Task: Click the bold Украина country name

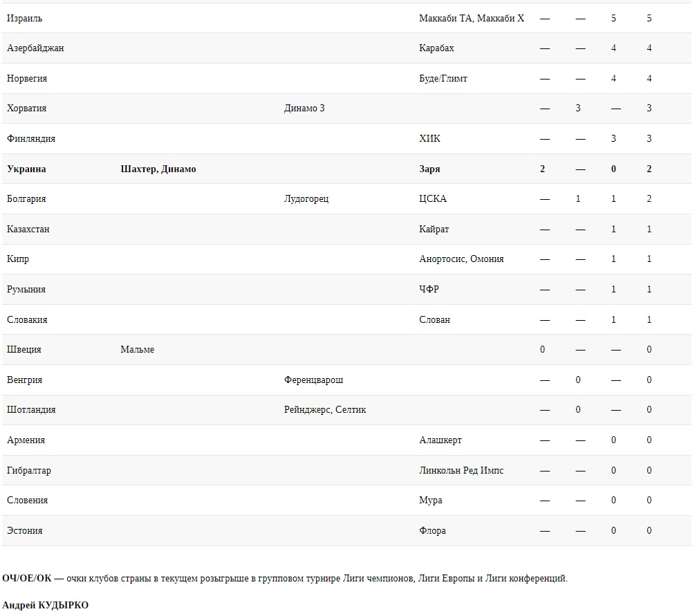Action: click(x=26, y=169)
